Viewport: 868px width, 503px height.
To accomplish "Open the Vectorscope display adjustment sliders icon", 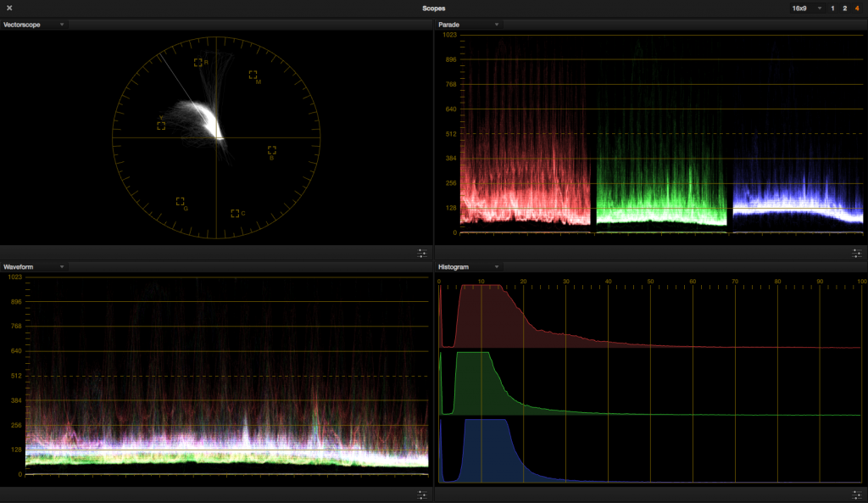I will coord(421,253).
